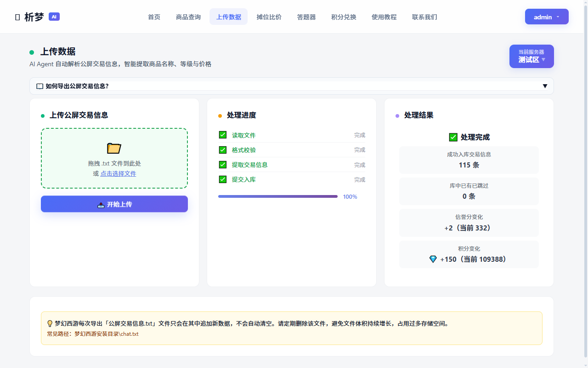Expand the 如何导出公屏交易信息 section
Screen dimensions: 588x368
pos(292,86)
